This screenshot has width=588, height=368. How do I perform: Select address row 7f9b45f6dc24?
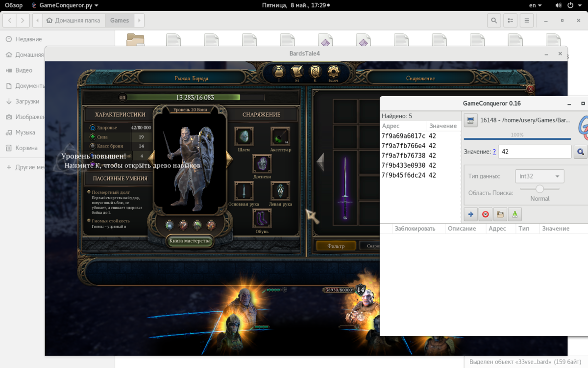point(420,175)
